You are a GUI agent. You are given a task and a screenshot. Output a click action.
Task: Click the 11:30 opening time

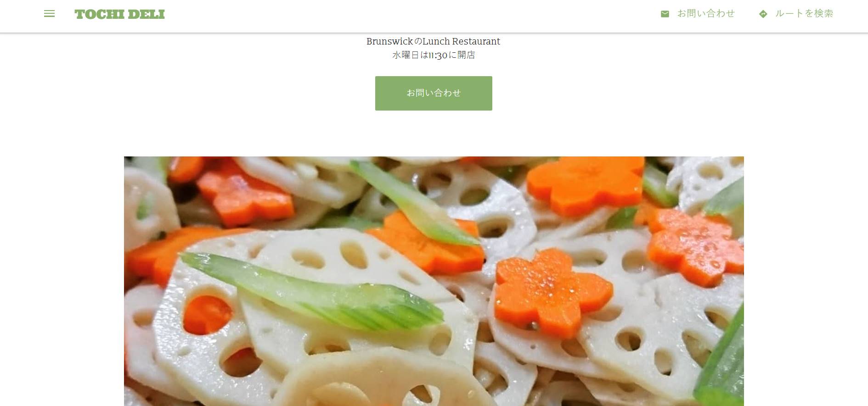[x=438, y=56]
